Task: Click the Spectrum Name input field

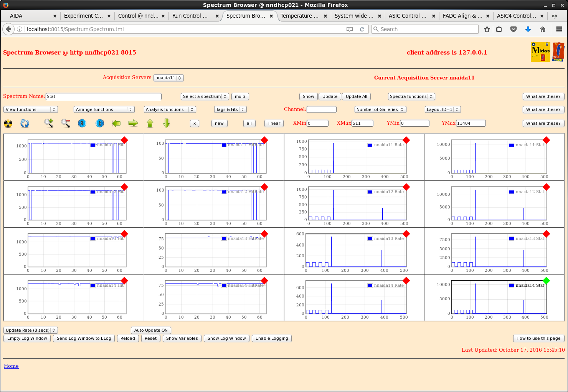Action: pos(104,96)
